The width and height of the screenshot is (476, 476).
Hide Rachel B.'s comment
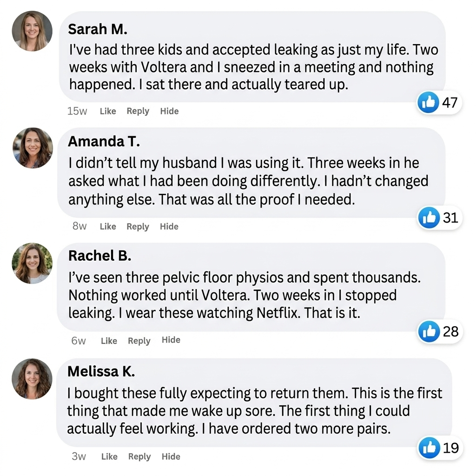point(171,340)
